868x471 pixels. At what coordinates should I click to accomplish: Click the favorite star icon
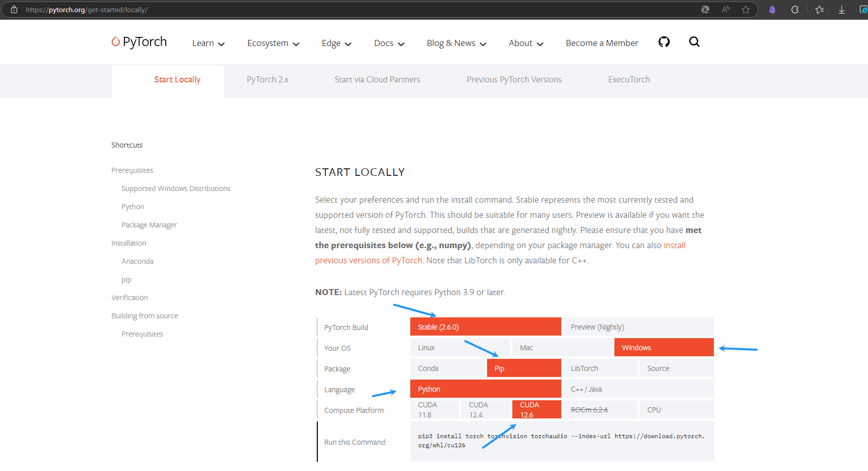[746, 10]
